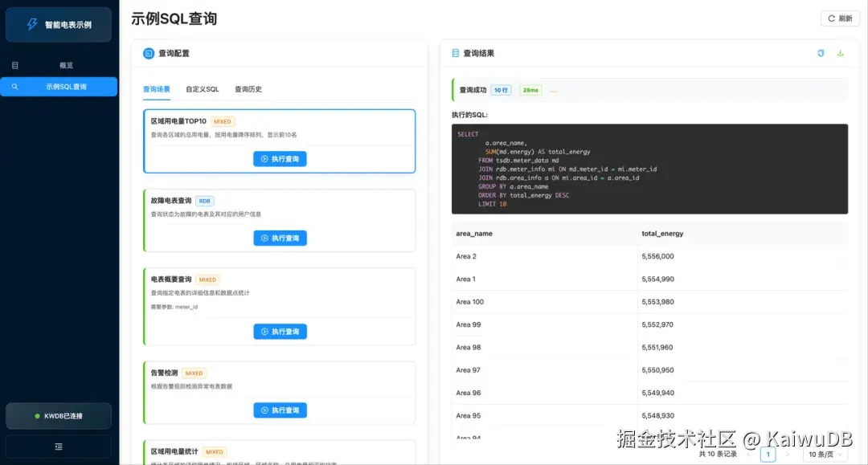The width and height of the screenshot is (868, 465).
Task: Click the value 5,553,980
Action: (x=657, y=302)
